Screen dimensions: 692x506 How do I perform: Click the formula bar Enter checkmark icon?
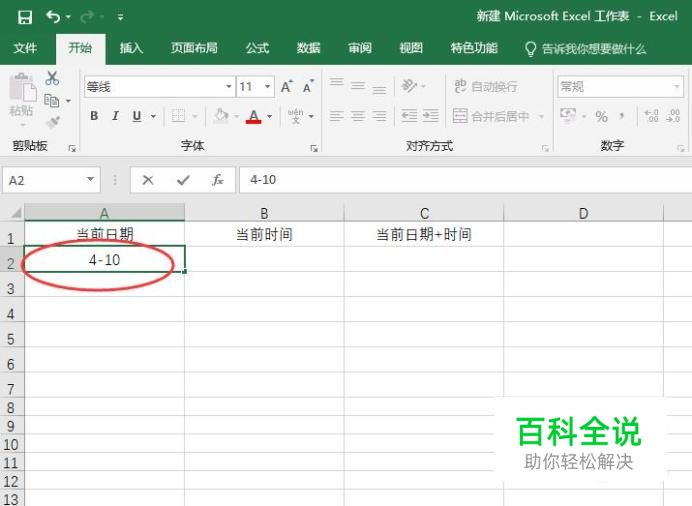pyautogui.click(x=183, y=180)
